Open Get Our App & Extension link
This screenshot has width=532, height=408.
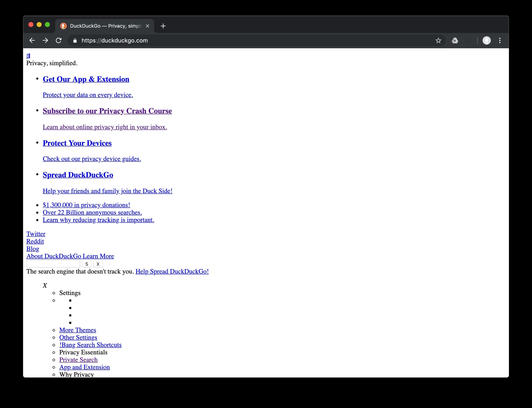point(86,79)
